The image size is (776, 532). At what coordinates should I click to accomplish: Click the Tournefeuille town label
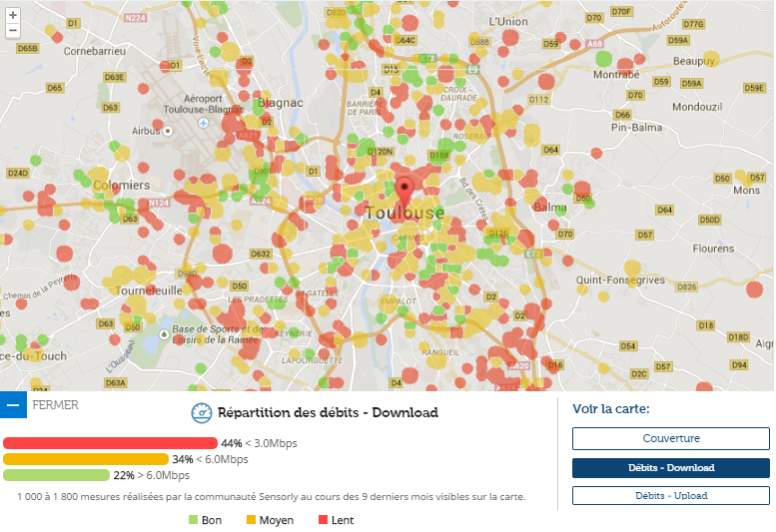(x=149, y=290)
